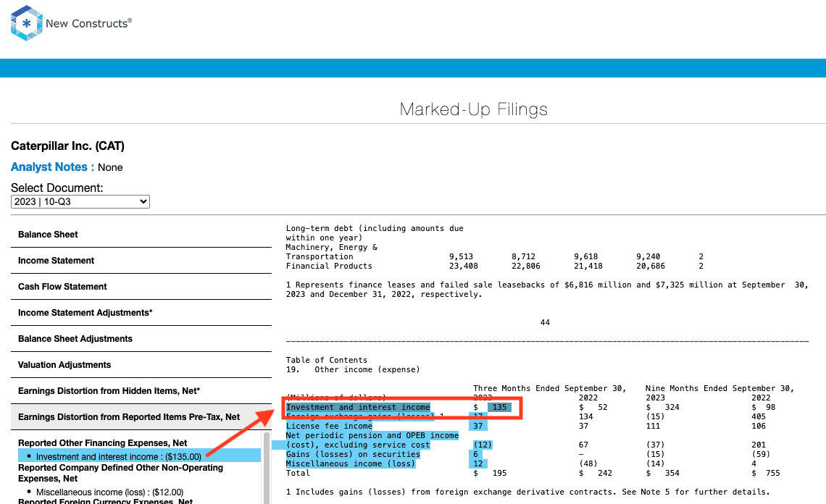Click the Long-term debt row label

tap(375, 233)
